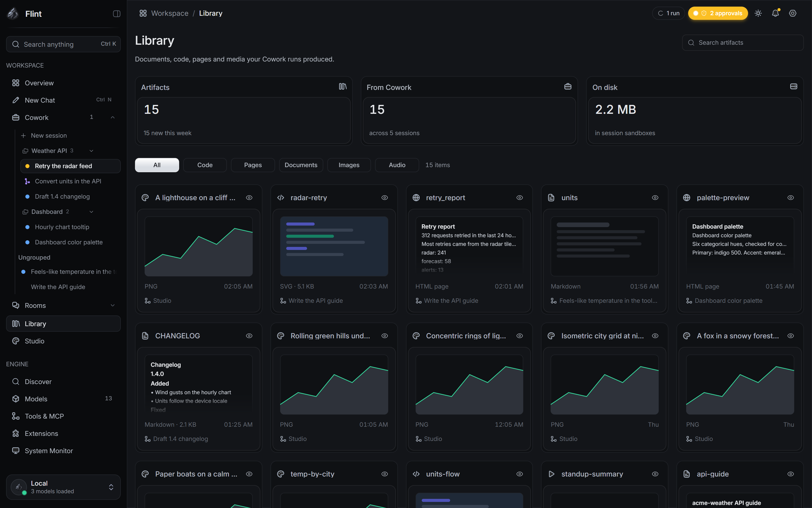Expand the Rooms section
The width and height of the screenshot is (812, 508).
[113, 305]
